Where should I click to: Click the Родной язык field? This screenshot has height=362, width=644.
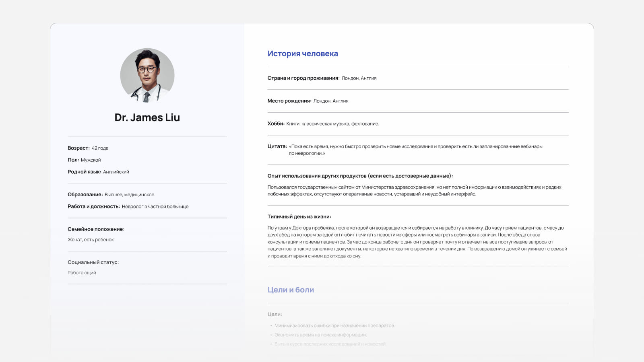(99, 171)
